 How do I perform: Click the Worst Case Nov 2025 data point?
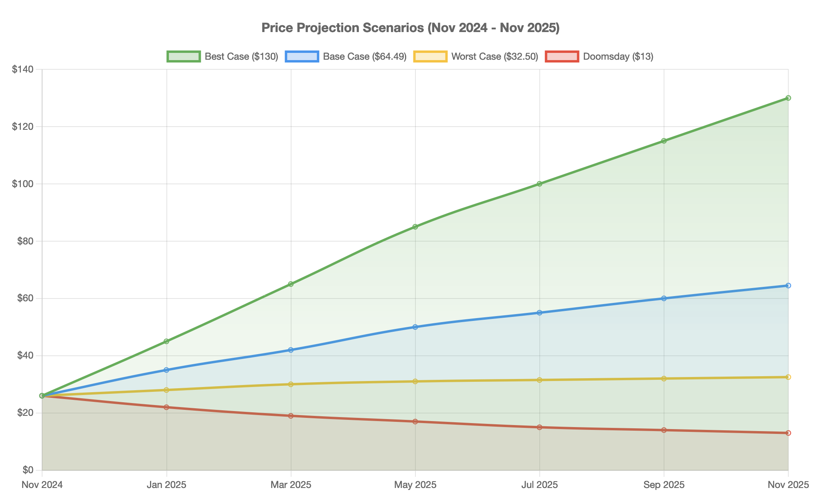click(x=788, y=377)
